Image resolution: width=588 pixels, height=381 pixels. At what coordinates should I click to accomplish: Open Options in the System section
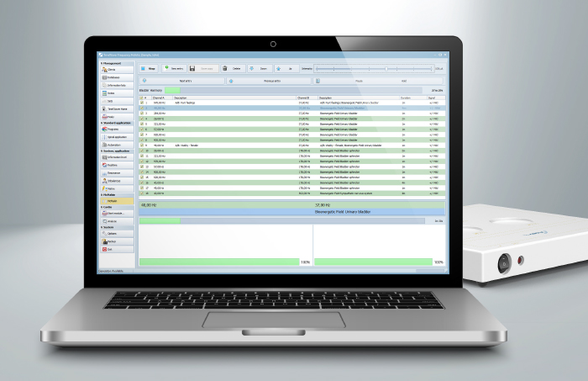[x=113, y=234]
